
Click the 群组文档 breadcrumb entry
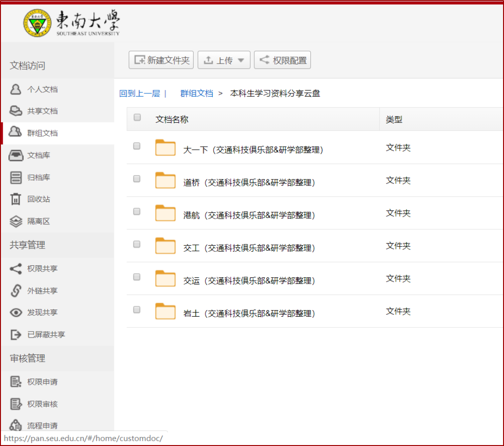[196, 93]
